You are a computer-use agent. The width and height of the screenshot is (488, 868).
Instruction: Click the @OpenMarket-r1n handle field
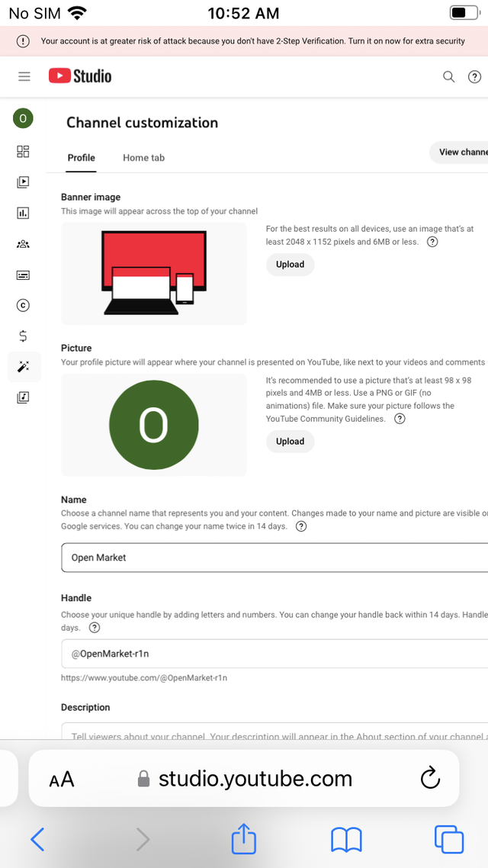[274, 654]
